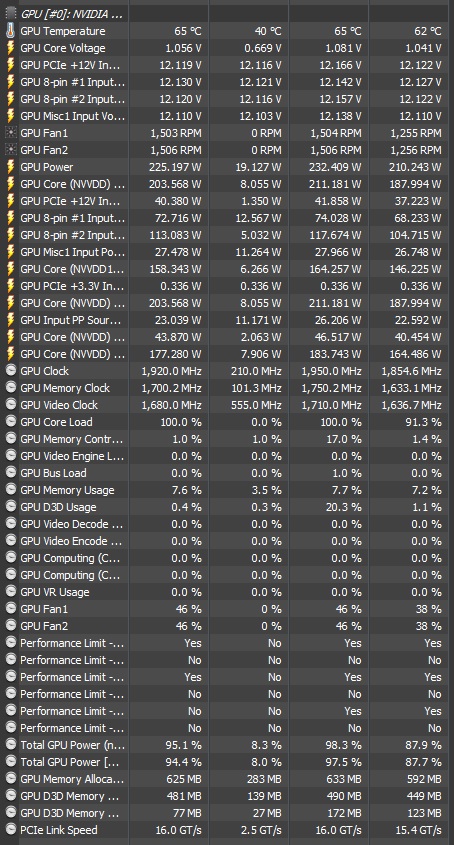Click the round icon beside GPU VR Usage
The image size is (454, 845).
click(11, 592)
